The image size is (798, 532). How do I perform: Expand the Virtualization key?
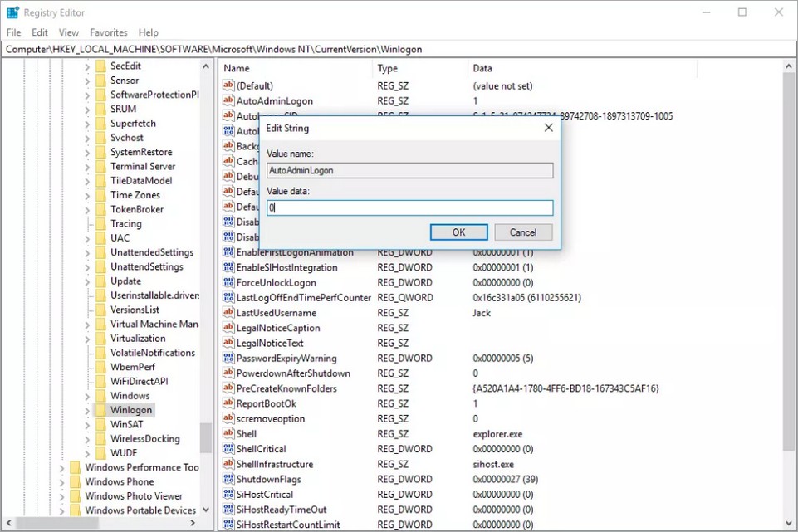(87, 339)
